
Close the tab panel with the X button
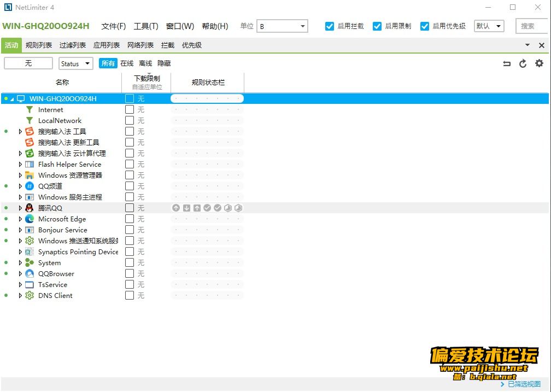[542, 45]
